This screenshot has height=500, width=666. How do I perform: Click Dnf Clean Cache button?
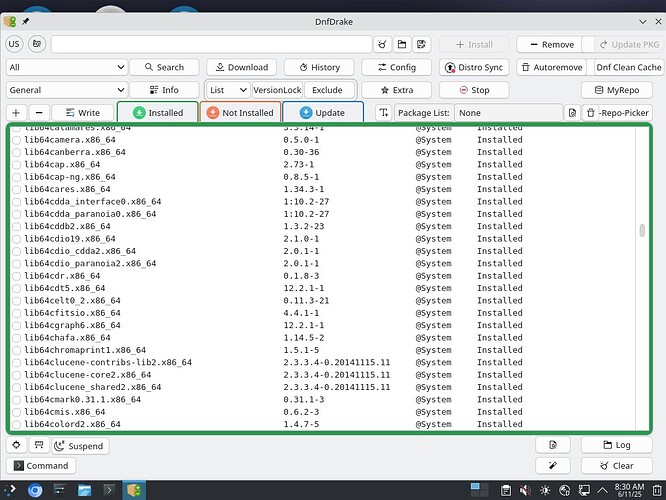[x=629, y=67]
